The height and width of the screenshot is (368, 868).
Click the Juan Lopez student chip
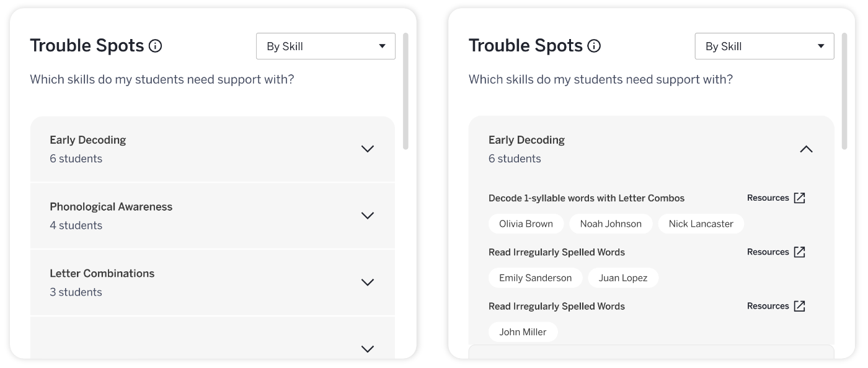tap(623, 278)
